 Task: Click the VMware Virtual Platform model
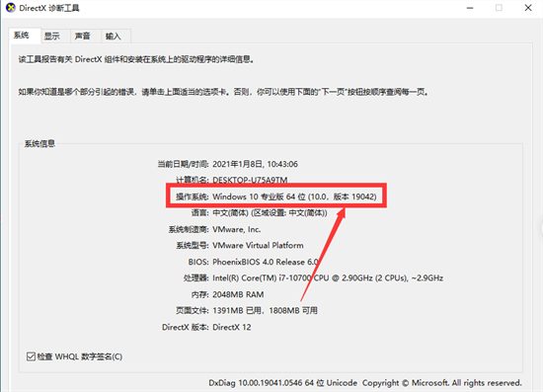point(258,246)
